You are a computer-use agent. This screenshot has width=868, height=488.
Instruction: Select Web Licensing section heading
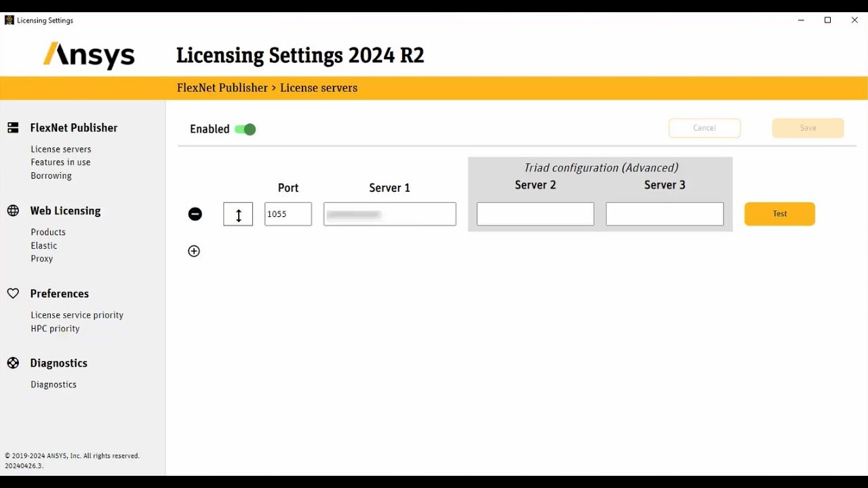point(65,211)
